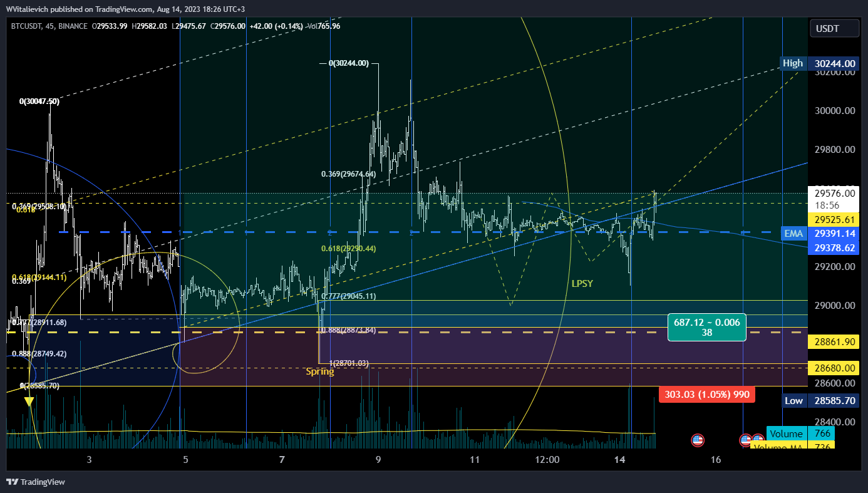Click the 0(30047.50) fib label
This screenshot has height=493, width=868.
[x=39, y=101]
